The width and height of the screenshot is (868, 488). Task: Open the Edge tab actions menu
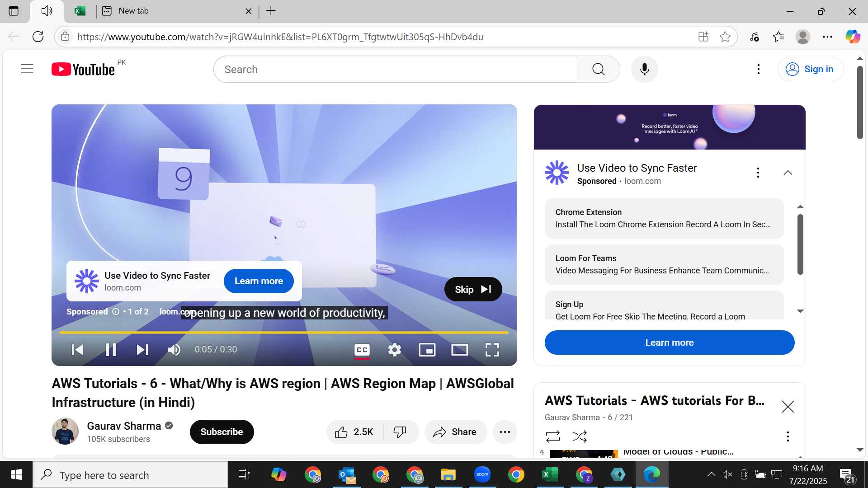(x=14, y=11)
